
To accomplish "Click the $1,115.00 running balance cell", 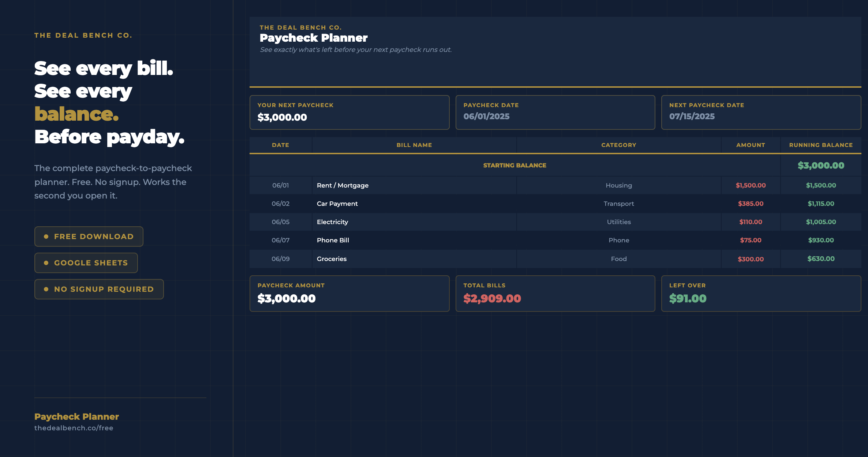I will 821,204.
